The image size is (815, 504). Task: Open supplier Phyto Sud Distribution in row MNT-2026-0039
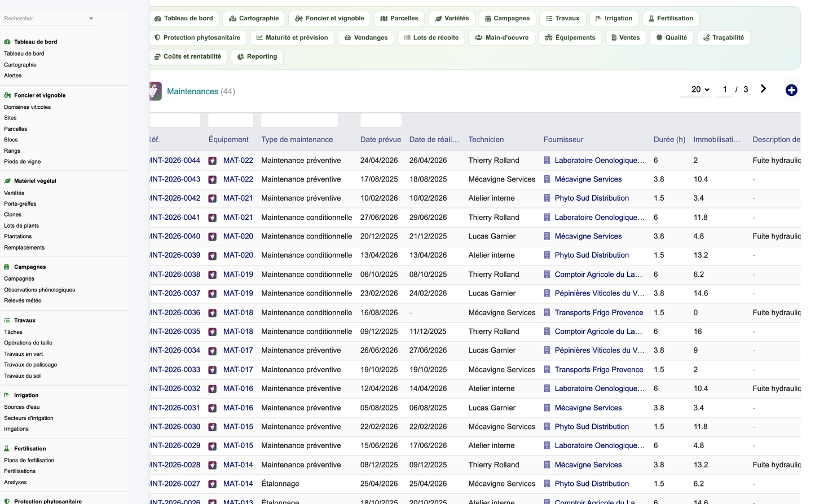592,255
